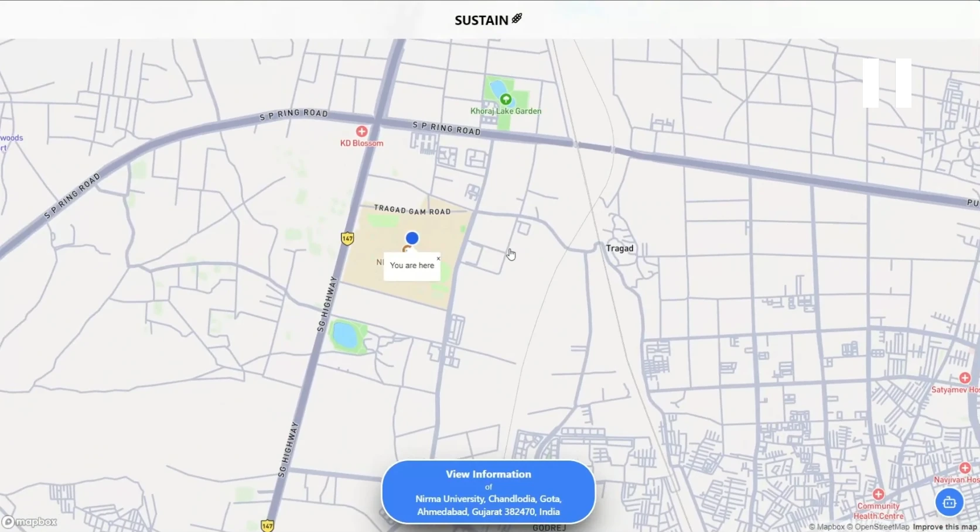Select the Khoraj Lake Garden park marker
The height and width of the screenshot is (532, 980).
pyautogui.click(x=506, y=99)
